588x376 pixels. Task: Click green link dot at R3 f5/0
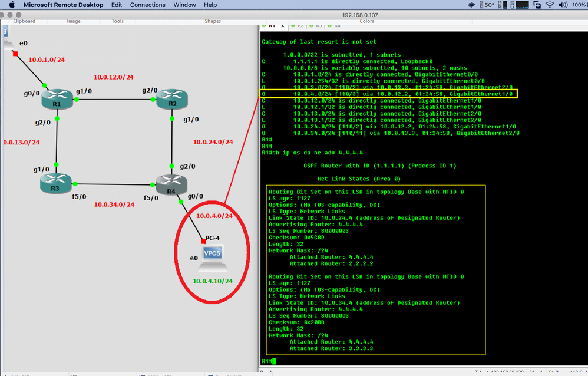(75, 184)
